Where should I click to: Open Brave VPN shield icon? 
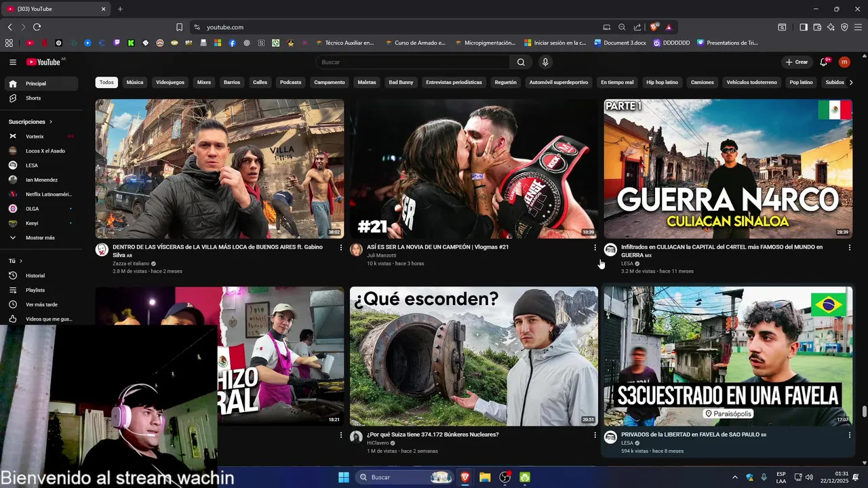click(844, 27)
